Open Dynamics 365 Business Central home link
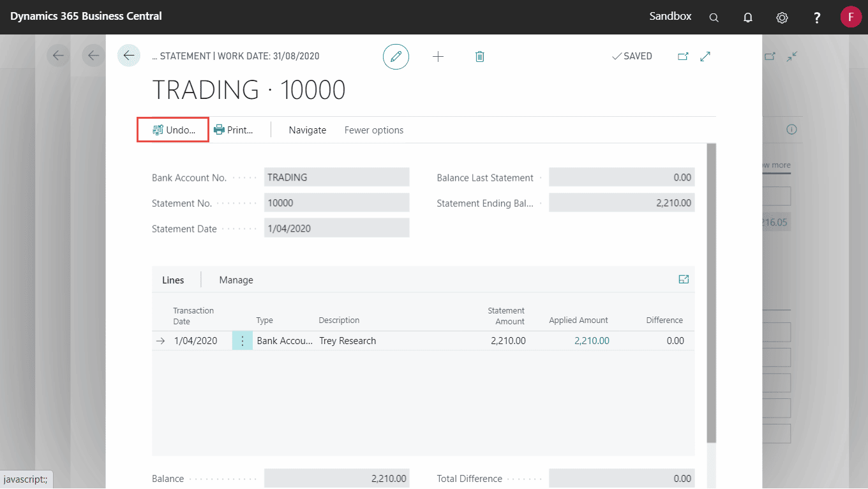Image resolution: width=868 pixels, height=489 pixels. click(86, 16)
